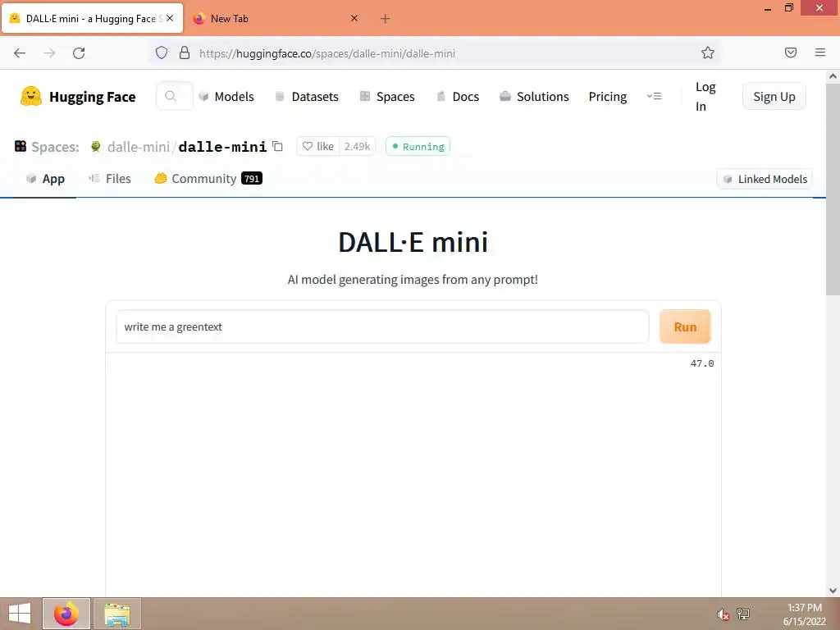
Task: Click the dalle-mini organization avatar icon
Action: [95, 146]
